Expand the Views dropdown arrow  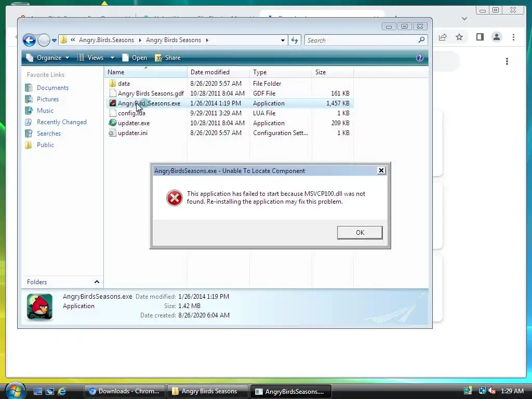pyautogui.click(x=112, y=58)
